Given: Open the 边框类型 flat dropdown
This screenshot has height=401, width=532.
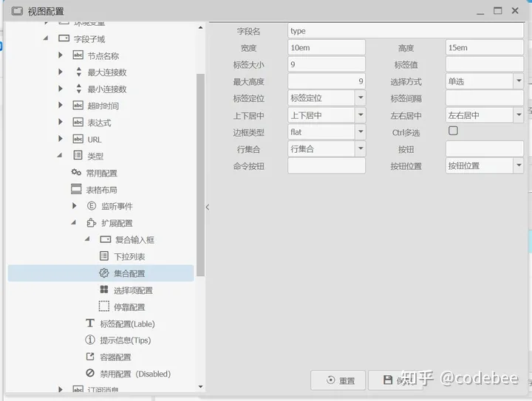Looking at the screenshot, I should [x=360, y=132].
